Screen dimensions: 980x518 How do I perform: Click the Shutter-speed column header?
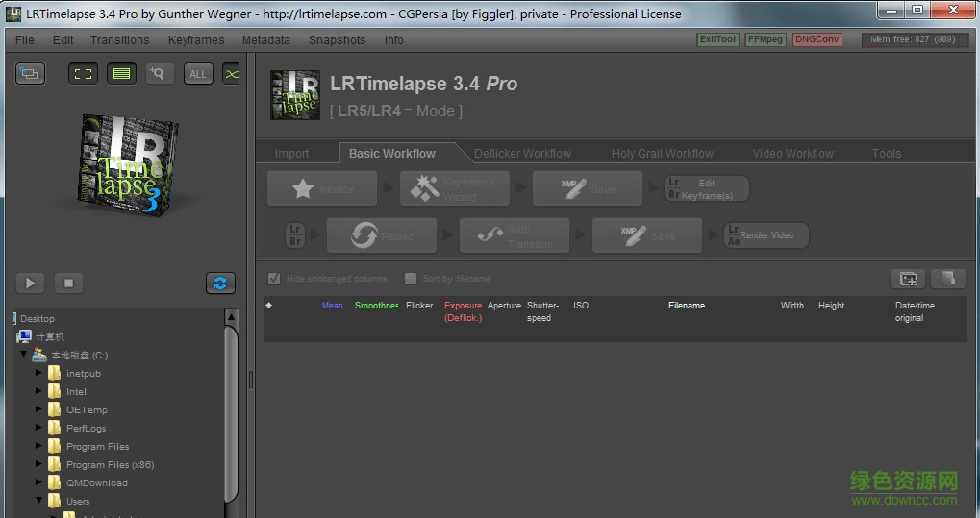point(543,311)
